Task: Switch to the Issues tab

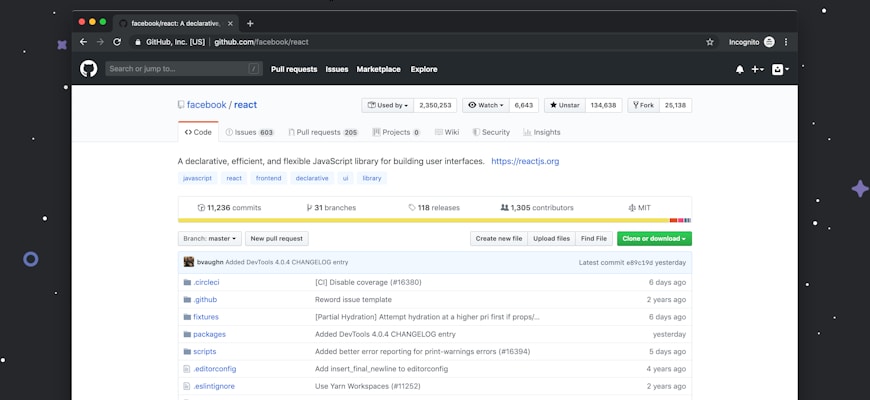Action: [250, 132]
